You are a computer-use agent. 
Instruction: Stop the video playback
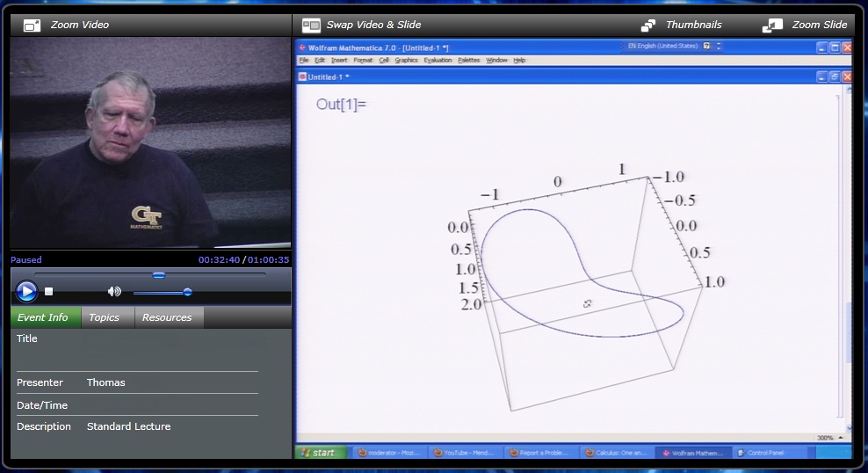[x=48, y=291]
